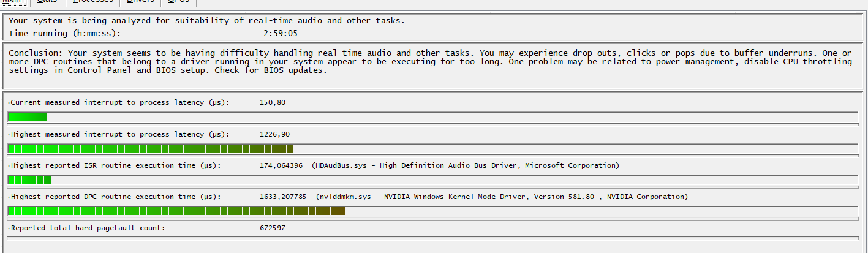Click the highest ISR routine execution time bar
The width and height of the screenshot is (868, 253).
[432, 179]
